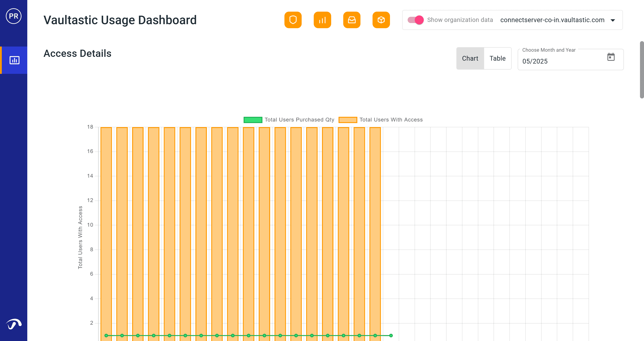This screenshot has width=644, height=341.
Task: Click the orange box package icon button
Action: point(381,20)
